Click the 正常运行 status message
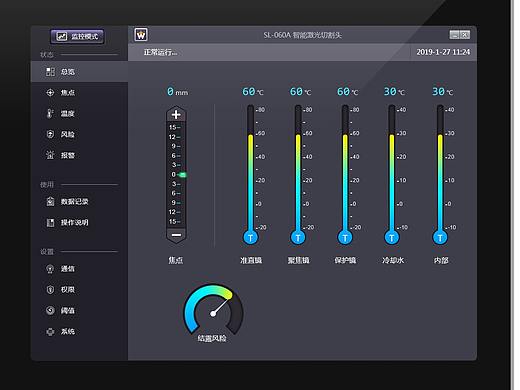This screenshot has width=520, height=390. [160, 52]
